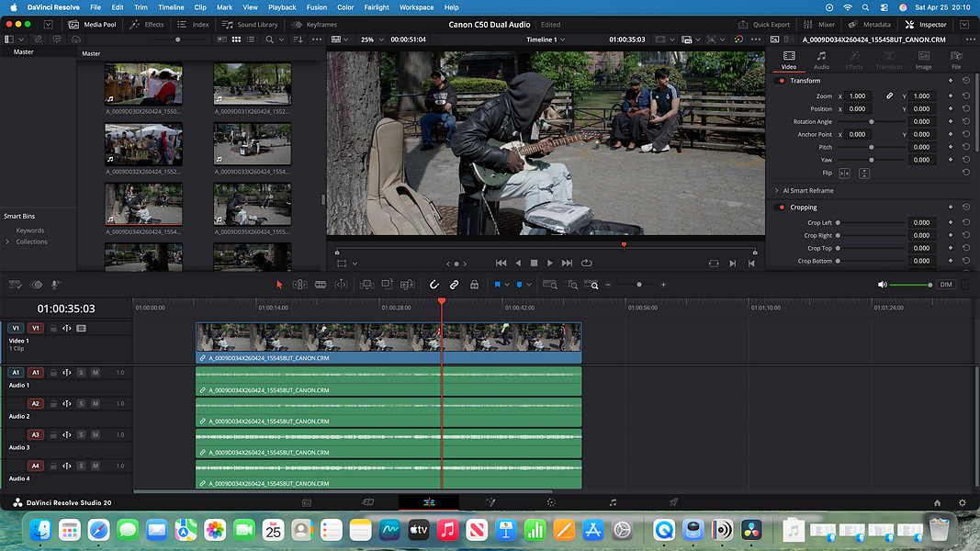
Task: Open Project Settings gear icon
Action: 963,503
